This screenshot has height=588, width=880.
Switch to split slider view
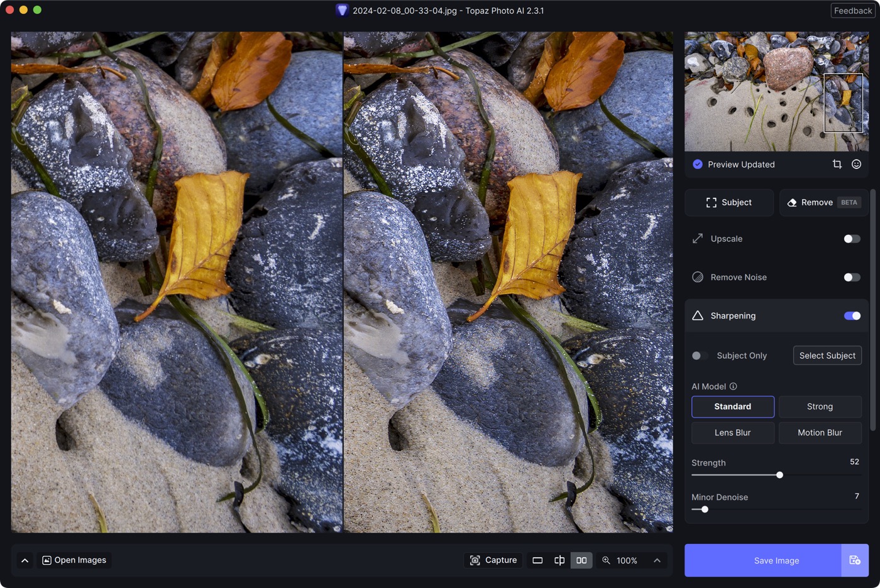pos(559,560)
